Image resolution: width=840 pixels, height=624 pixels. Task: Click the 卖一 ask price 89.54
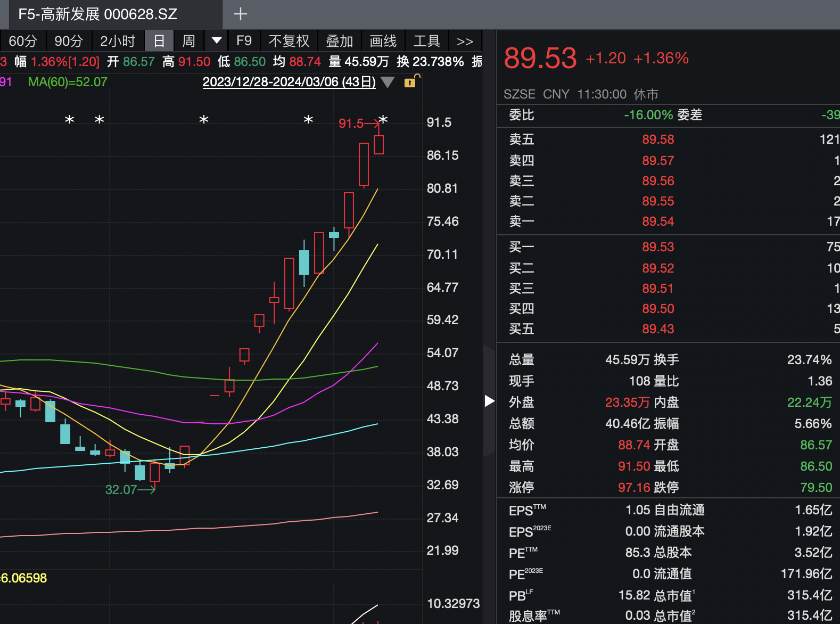point(658,221)
